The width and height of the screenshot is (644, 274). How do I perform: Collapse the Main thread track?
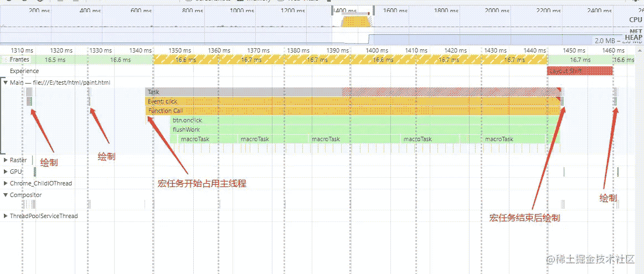click(6, 82)
